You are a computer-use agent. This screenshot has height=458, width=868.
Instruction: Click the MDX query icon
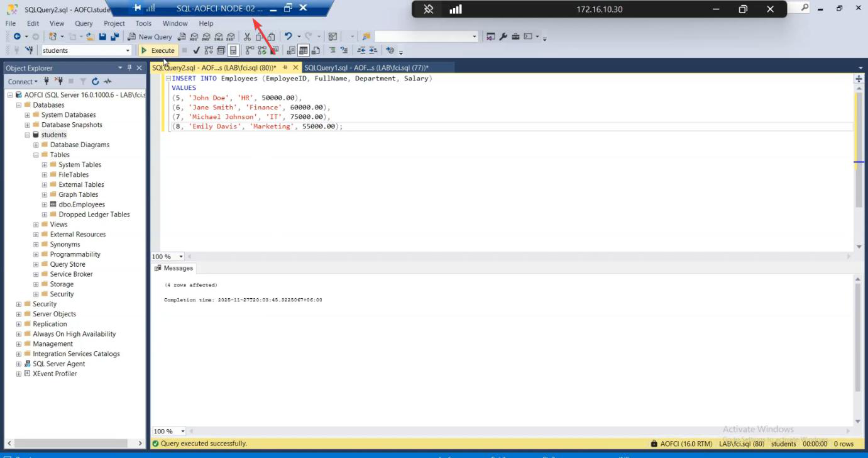pos(194,36)
